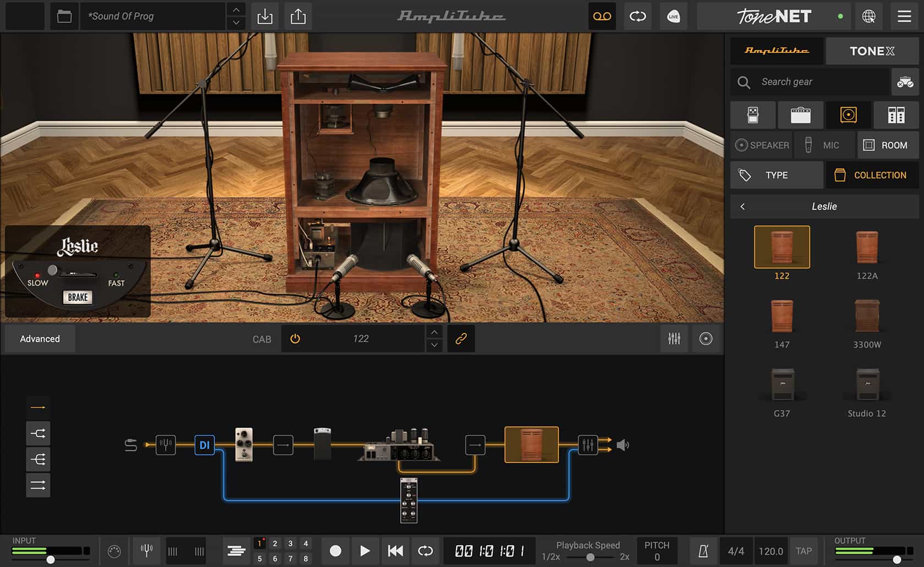Open the cab mixer sliders icon
Viewport: 924px width, 567px height.
coord(674,339)
